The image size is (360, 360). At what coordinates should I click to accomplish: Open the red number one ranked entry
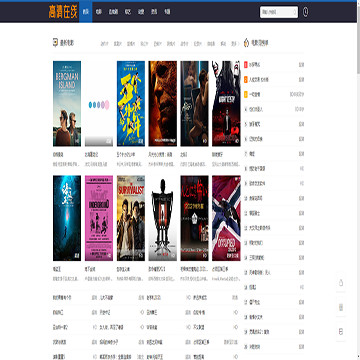tap(274, 65)
